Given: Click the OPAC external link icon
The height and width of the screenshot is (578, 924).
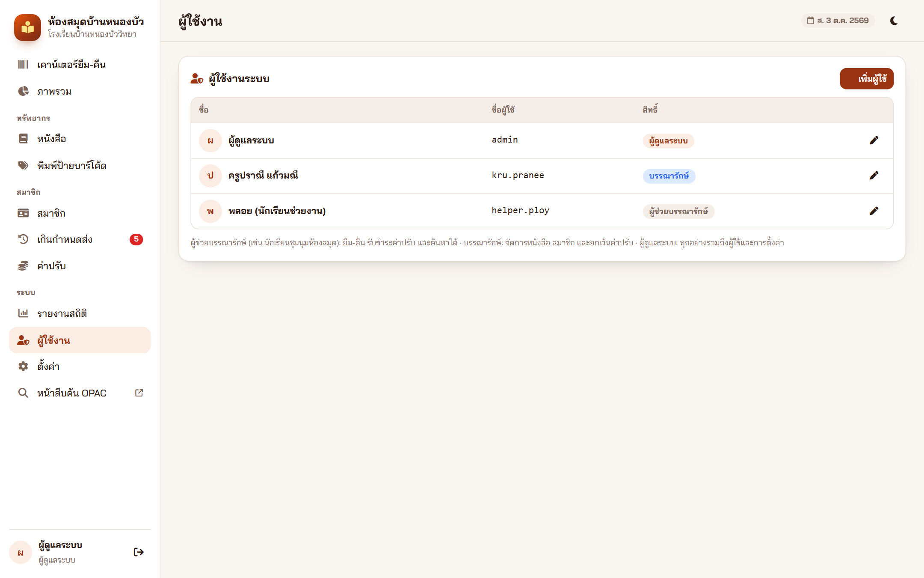Looking at the screenshot, I should point(139,393).
